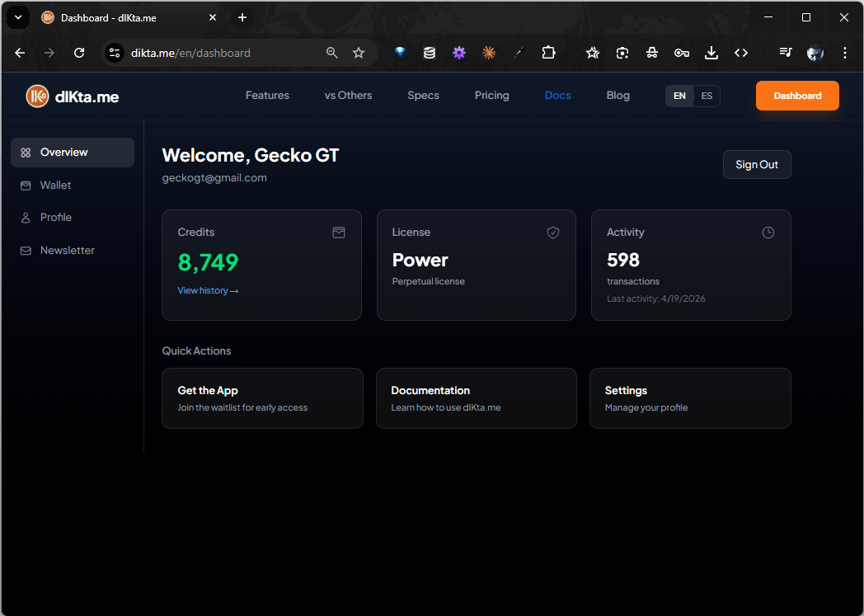
Task: Bookmark the page with the star icon
Action: pos(359,52)
